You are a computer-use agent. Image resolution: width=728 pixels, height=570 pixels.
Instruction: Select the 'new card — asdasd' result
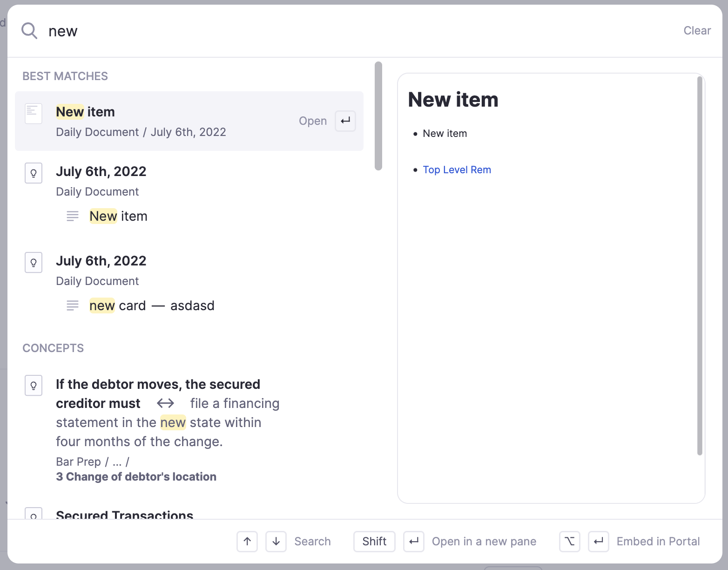152,305
